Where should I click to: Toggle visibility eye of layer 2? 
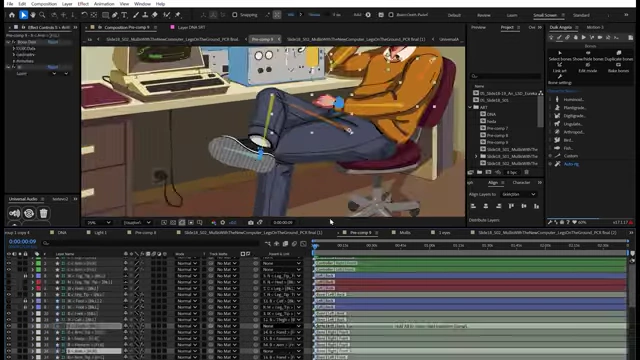tap(9, 263)
